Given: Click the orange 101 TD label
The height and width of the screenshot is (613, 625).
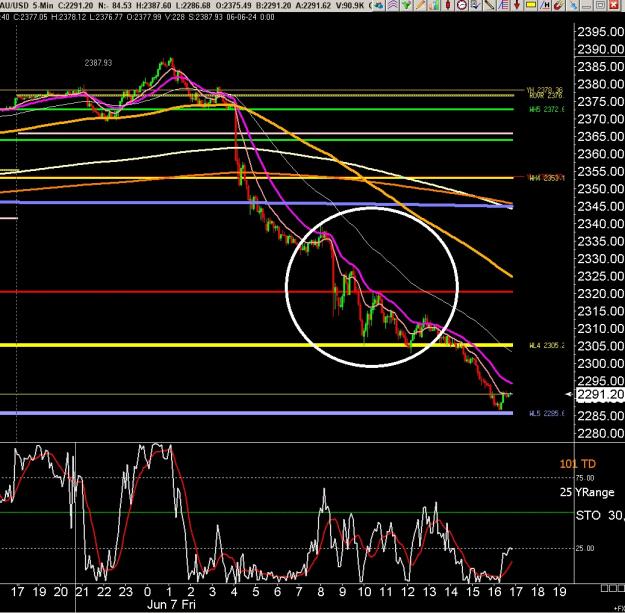Looking at the screenshot, I should pos(578,464).
